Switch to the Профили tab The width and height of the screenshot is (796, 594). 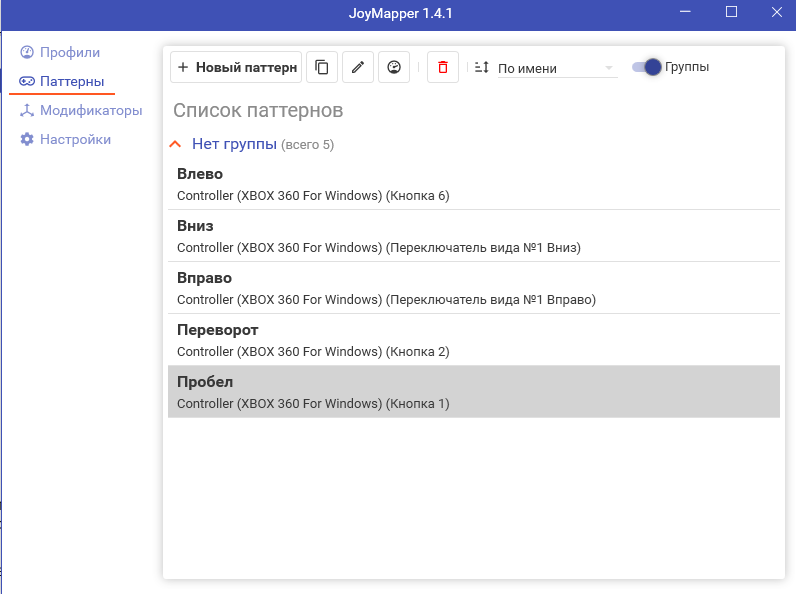(x=69, y=52)
